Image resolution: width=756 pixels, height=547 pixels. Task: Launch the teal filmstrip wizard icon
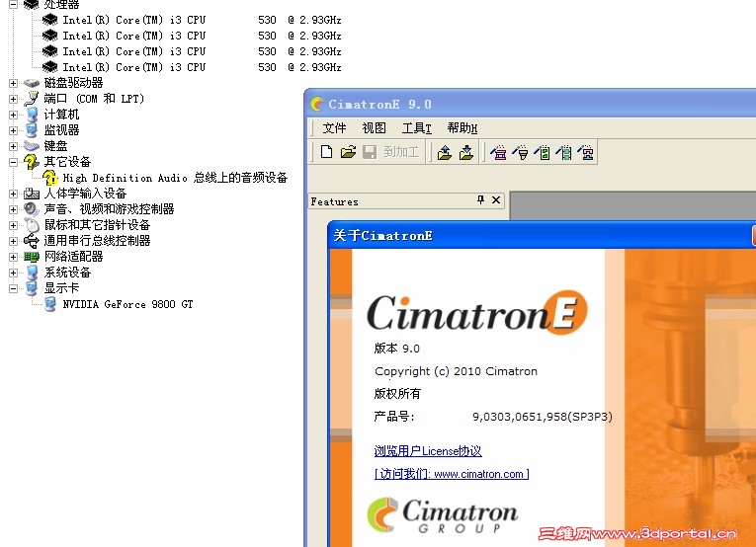point(563,153)
